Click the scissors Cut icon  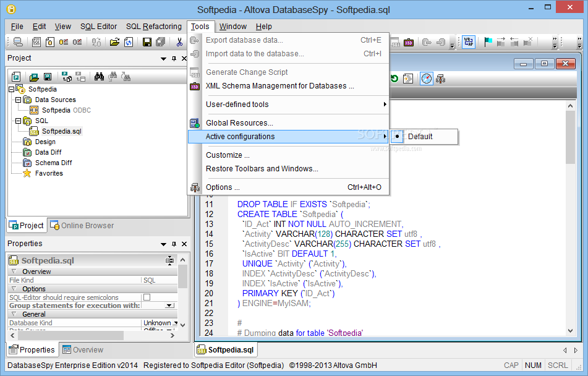pyautogui.click(x=180, y=41)
